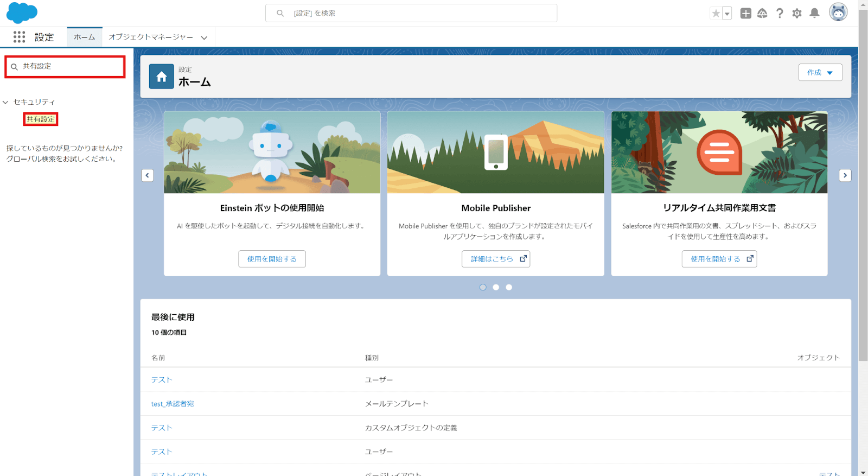
Task: Open the first テスト user link
Action: [162, 380]
